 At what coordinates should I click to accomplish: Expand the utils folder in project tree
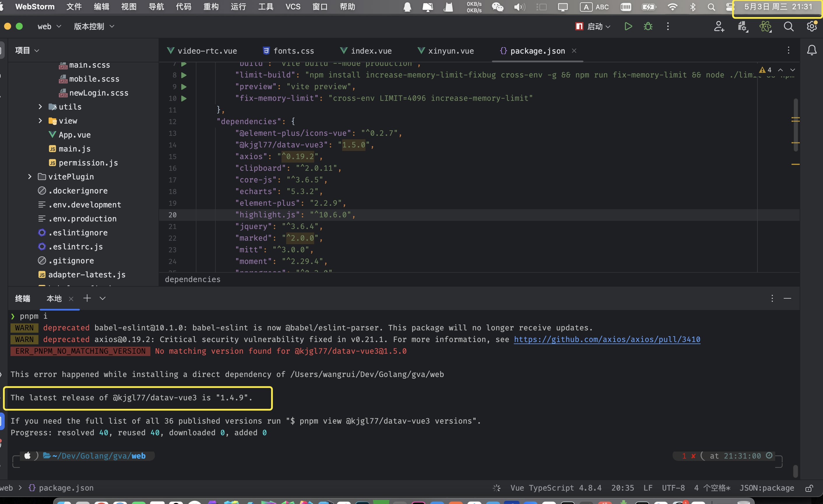pos(41,107)
